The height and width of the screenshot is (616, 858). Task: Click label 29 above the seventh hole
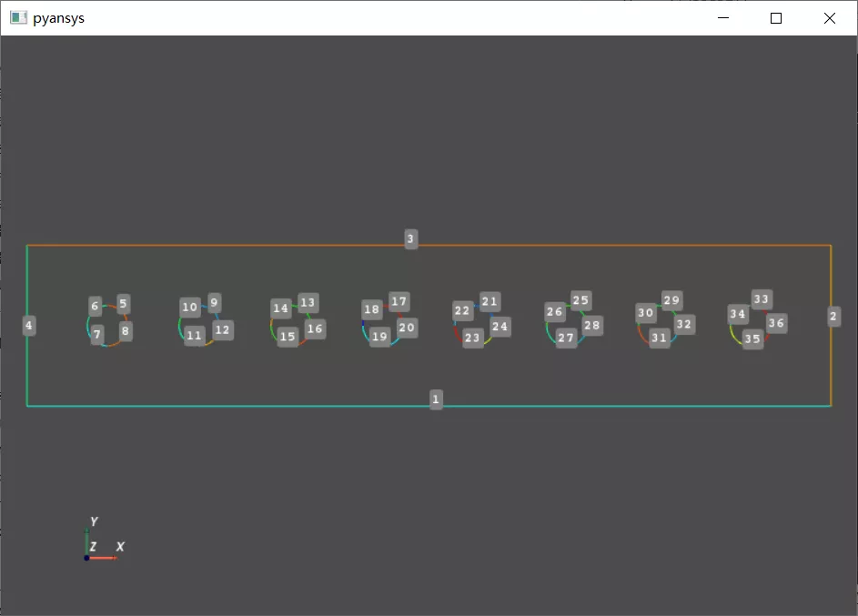point(672,298)
